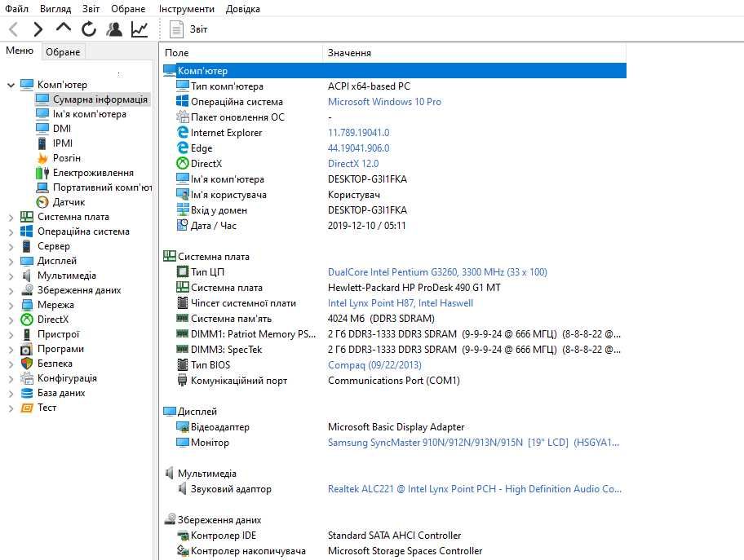The height and width of the screenshot is (560, 744).
Task: Click the Розгін flame icon
Action: (42, 158)
